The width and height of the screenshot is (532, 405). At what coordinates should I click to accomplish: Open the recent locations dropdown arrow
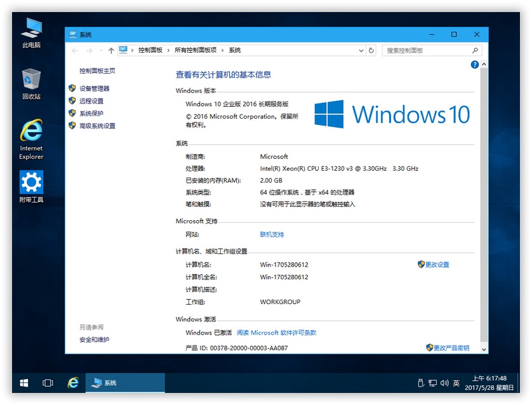tap(101, 51)
